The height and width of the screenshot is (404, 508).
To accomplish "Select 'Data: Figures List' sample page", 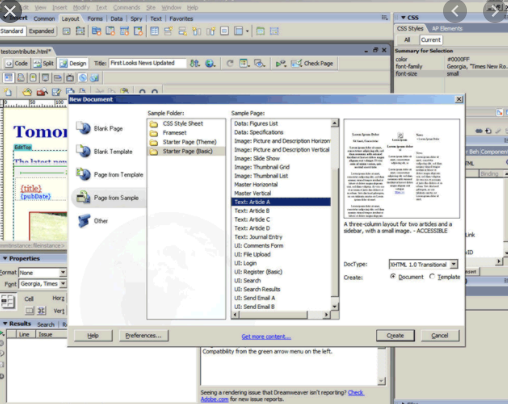I will click(x=256, y=124).
